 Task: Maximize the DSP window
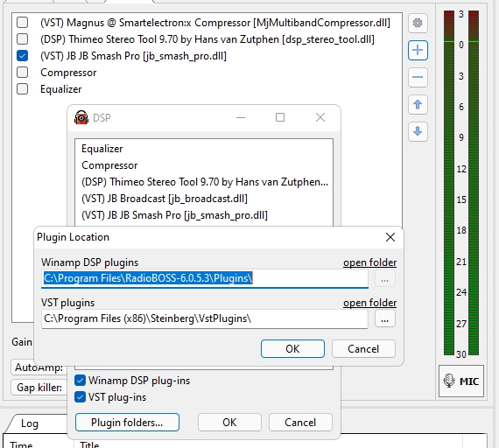pos(280,117)
